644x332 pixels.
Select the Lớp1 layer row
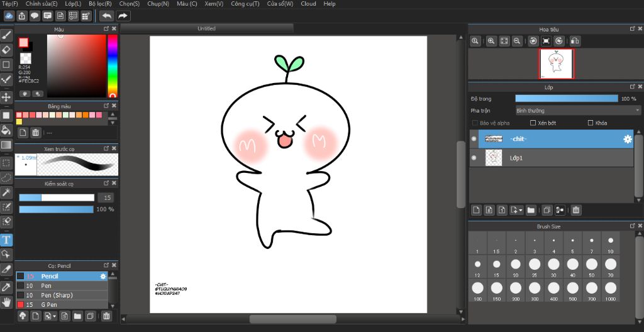(552, 158)
